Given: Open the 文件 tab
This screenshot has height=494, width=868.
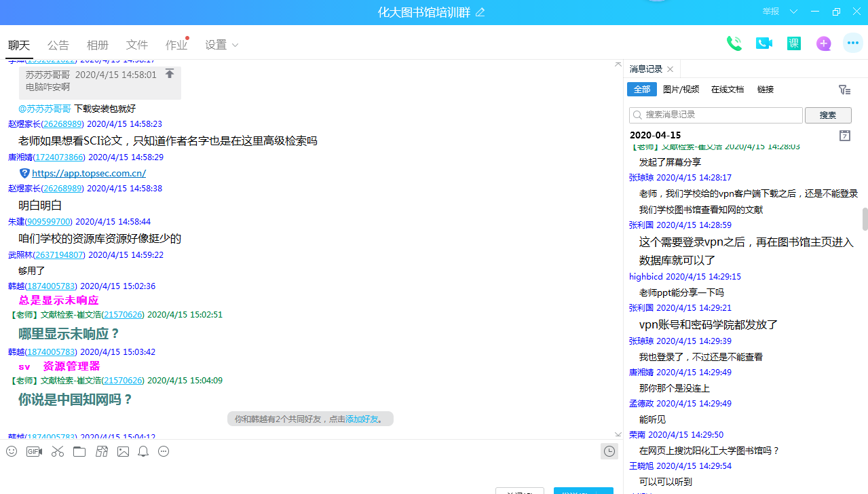Looking at the screenshot, I should (137, 45).
